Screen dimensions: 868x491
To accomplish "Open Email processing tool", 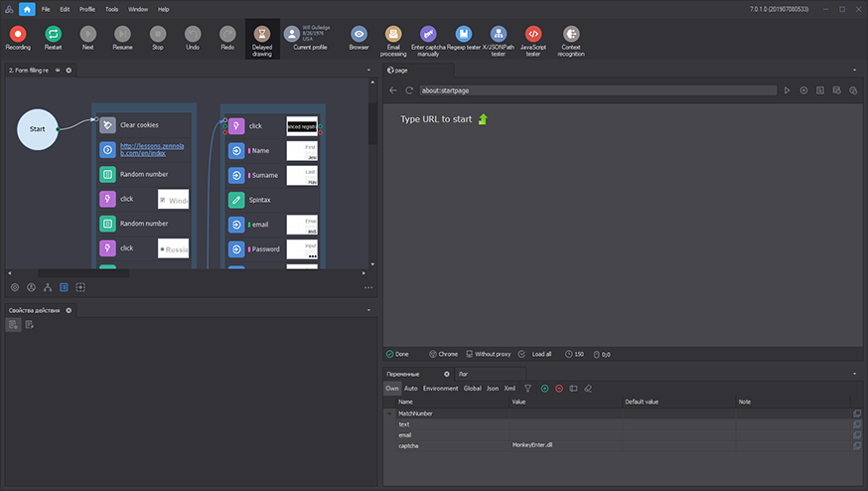I will [x=393, y=41].
